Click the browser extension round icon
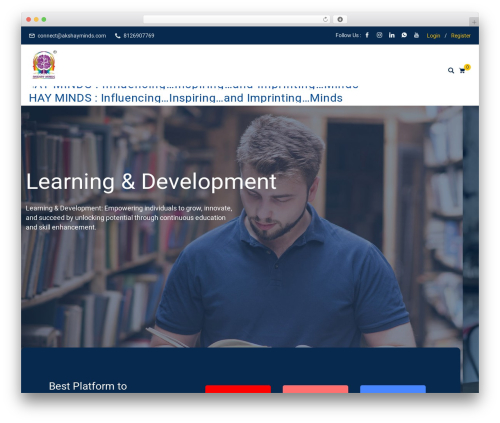This screenshot has height=423, width=500. click(x=340, y=19)
